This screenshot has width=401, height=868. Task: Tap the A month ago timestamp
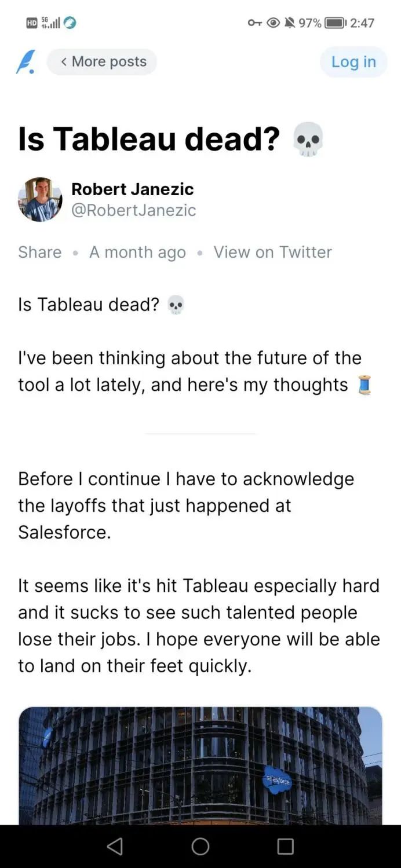tap(137, 252)
